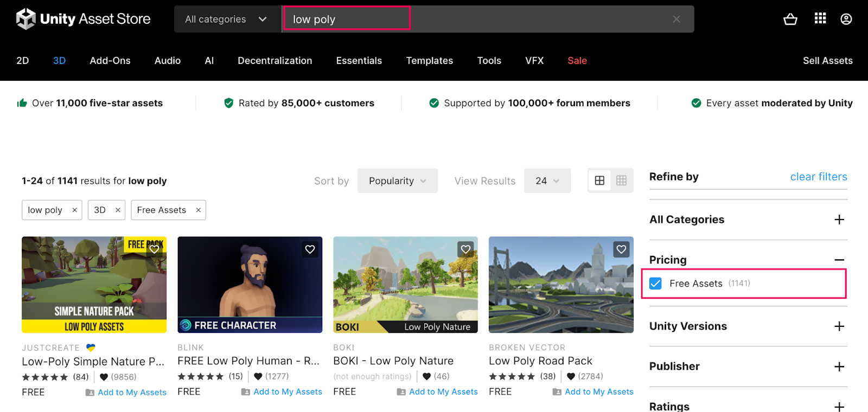The height and width of the screenshot is (412, 868).
Task: Expand the Unity Versions filter section
Action: (839, 326)
